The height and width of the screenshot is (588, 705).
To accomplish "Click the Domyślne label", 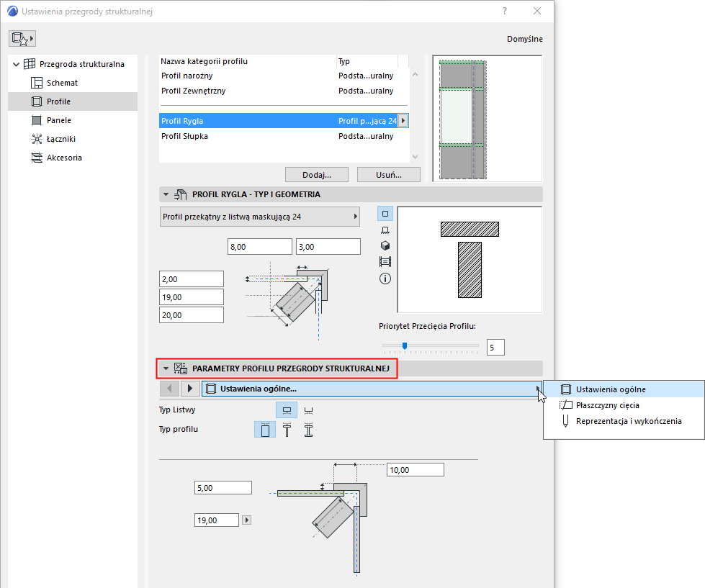I will (525, 39).
